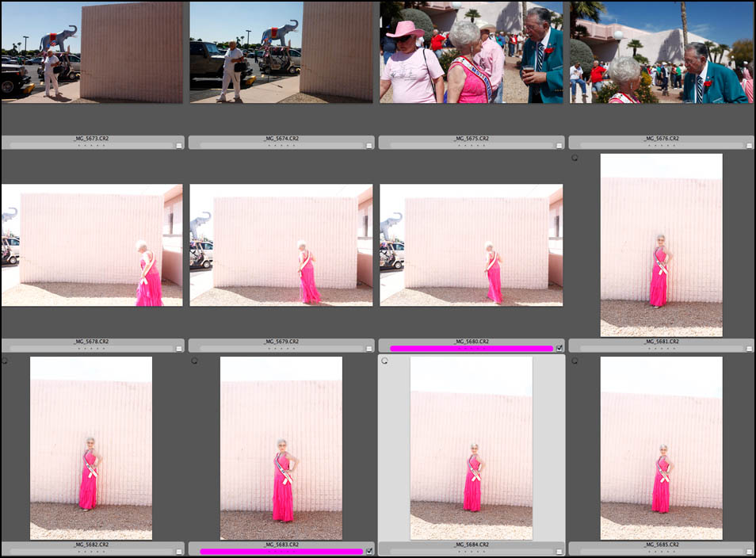
Task: Check the _MG_5679.CR2 checkbox
Action: 368,348
